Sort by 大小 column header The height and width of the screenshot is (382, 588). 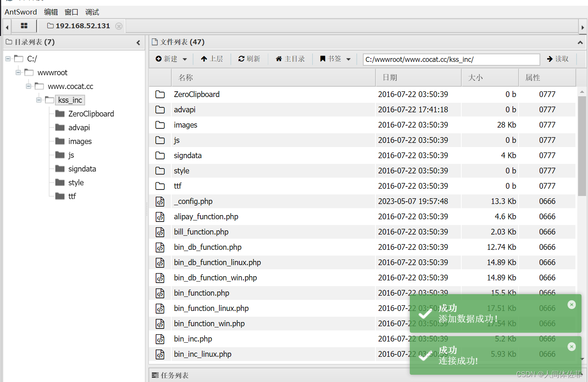coord(490,78)
